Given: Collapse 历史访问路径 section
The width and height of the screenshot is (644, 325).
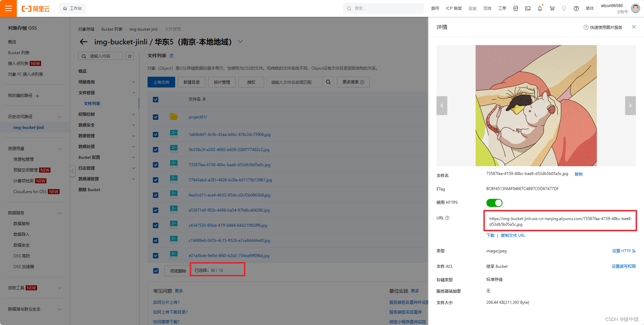Looking at the screenshot, I should click(60, 117).
